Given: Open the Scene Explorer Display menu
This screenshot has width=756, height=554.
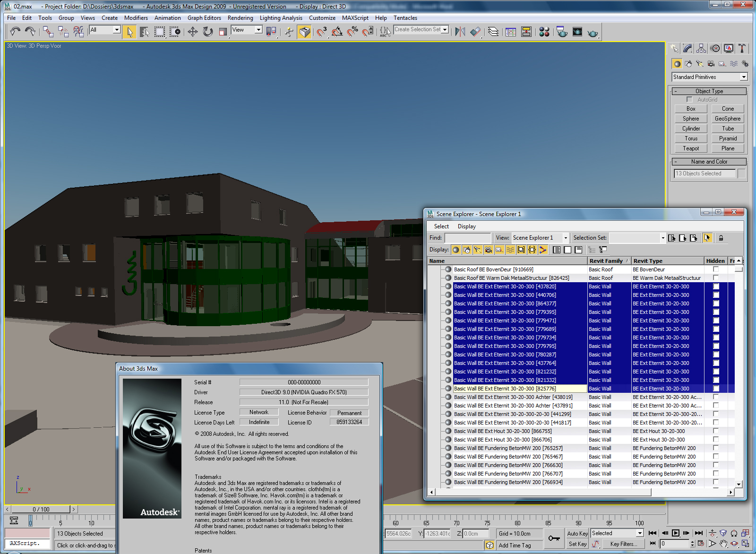Looking at the screenshot, I should pos(466,226).
